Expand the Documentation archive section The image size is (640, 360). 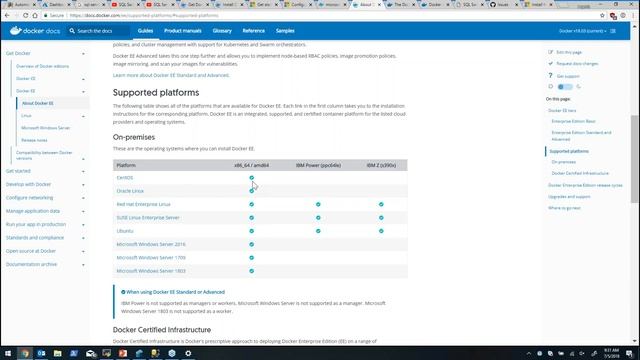click(83, 265)
